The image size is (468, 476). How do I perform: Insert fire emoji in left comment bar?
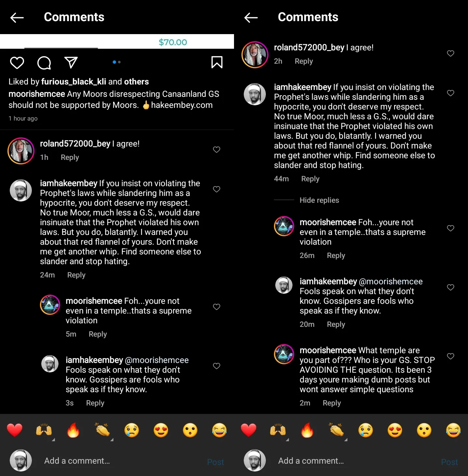click(x=73, y=431)
